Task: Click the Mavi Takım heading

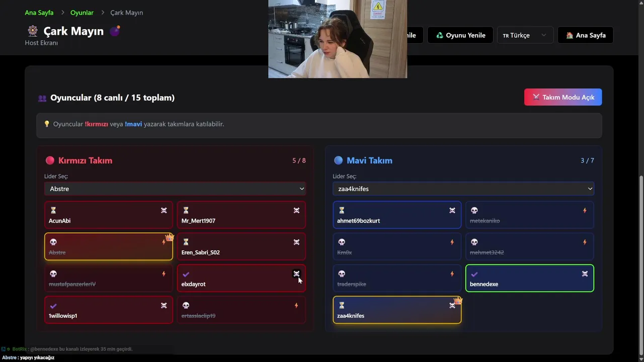Action: coord(369,160)
